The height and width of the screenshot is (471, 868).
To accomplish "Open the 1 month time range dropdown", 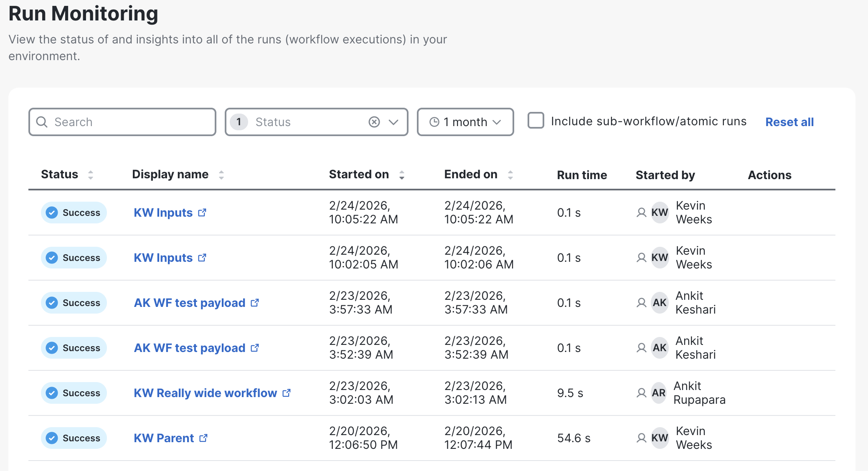I will [x=465, y=122].
